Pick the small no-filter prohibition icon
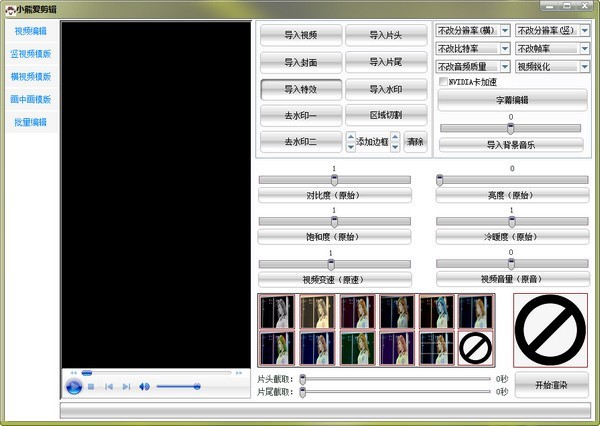Viewport: 600px width, 426px height. [476, 348]
